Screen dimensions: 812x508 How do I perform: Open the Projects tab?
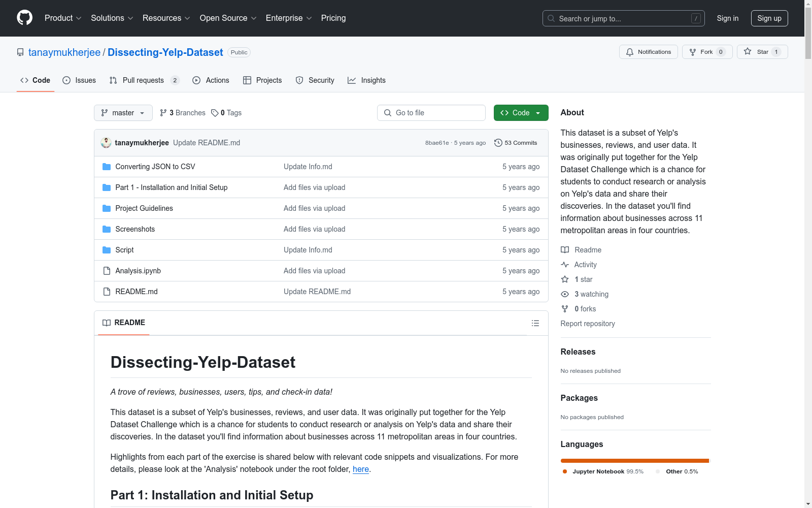(x=262, y=80)
